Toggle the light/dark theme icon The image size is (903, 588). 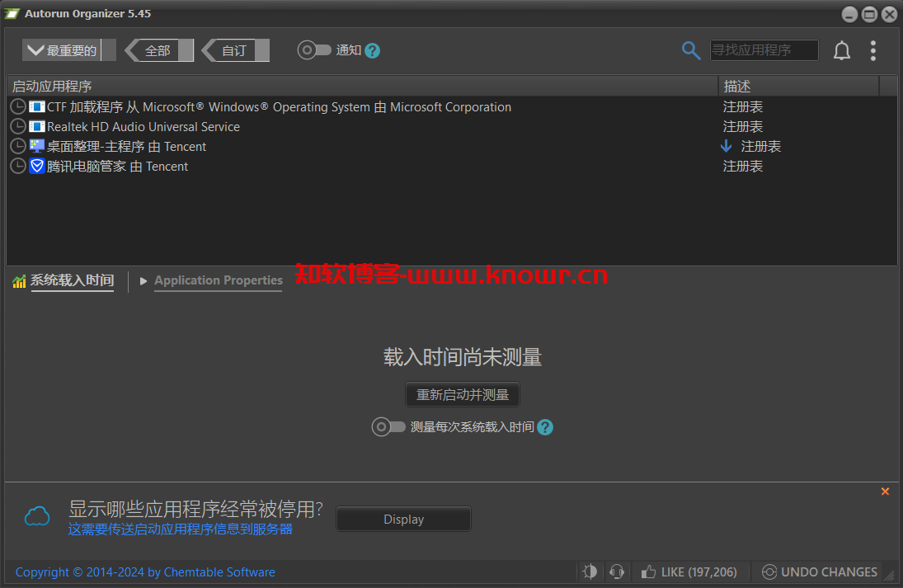(x=590, y=572)
